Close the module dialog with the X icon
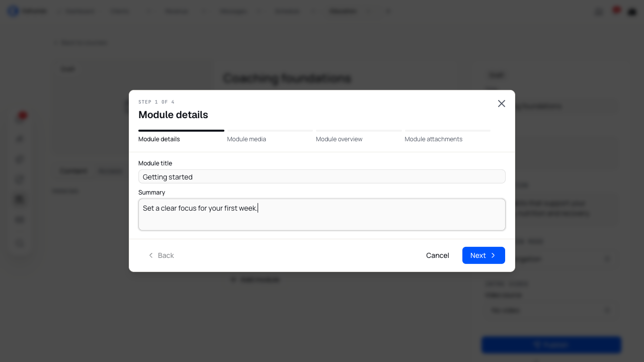 (502, 104)
